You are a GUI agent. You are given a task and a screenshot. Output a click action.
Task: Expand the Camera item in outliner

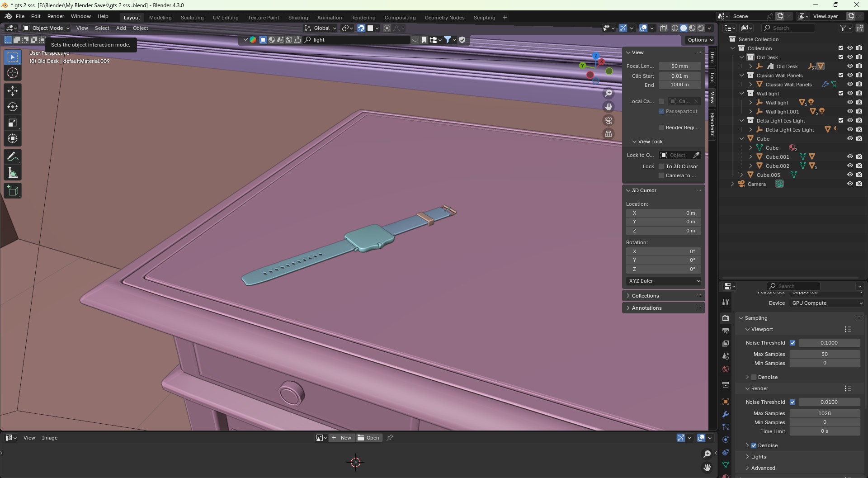pos(733,184)
